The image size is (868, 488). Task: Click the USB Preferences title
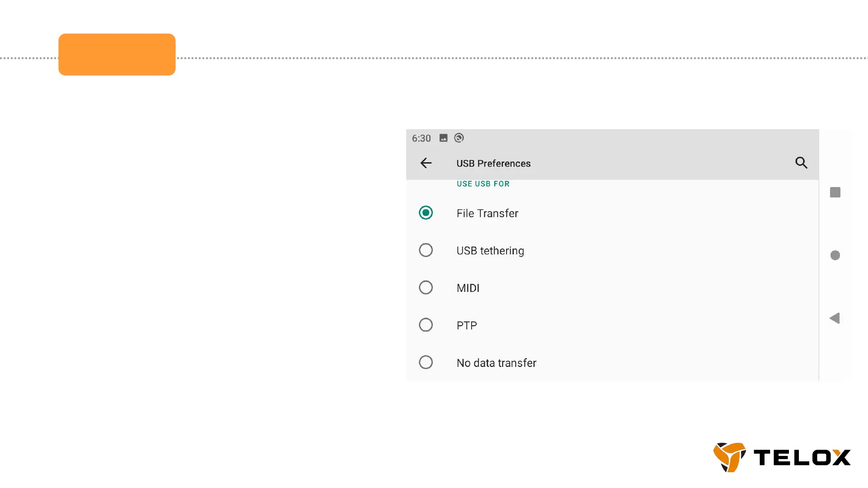click(493, 164)
